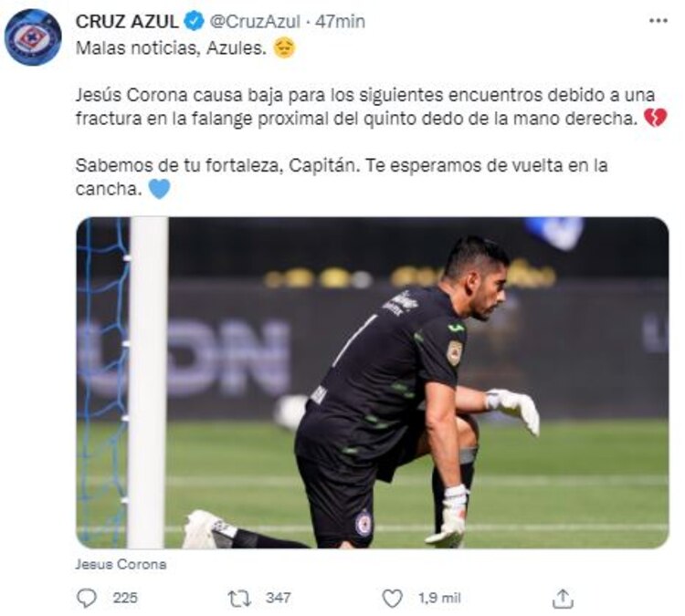Image resolution: width=685 pixels, height=616 pixels.
Task: Click the 'Sabemos de tu fortaleza' paragraph
Action: [342, 177]
